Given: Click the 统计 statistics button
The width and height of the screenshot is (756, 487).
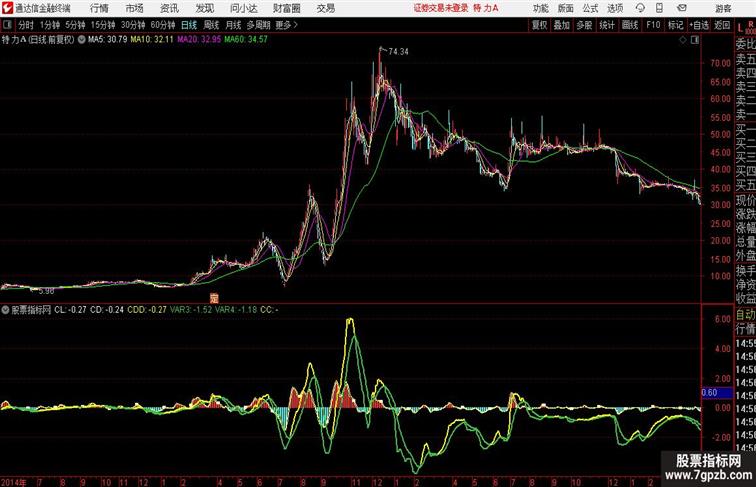Looking at the screenshot, I should tap(607, 25).
